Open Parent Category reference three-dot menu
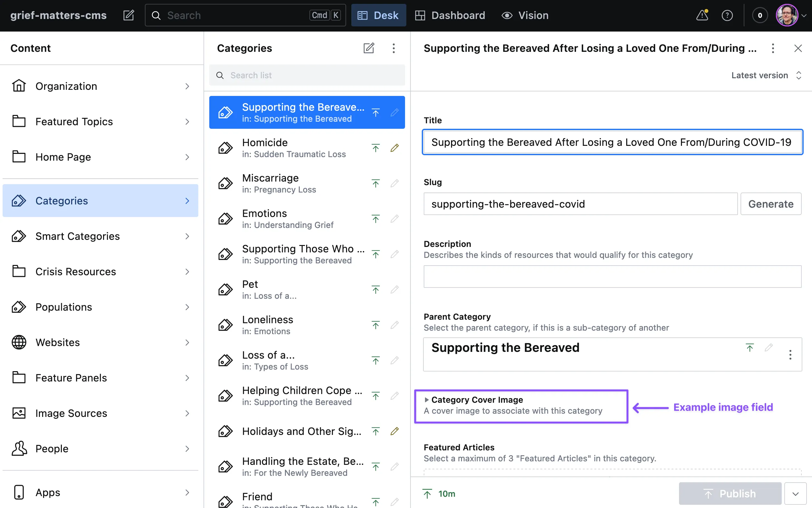Image resolution: width=812 pixels, height=508 pixels. pyautogui.click(x=790, y=355)
